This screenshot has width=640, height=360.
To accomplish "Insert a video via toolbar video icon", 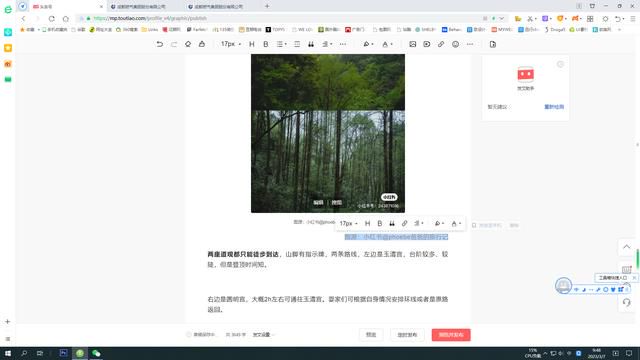I will tap(427, 44).
